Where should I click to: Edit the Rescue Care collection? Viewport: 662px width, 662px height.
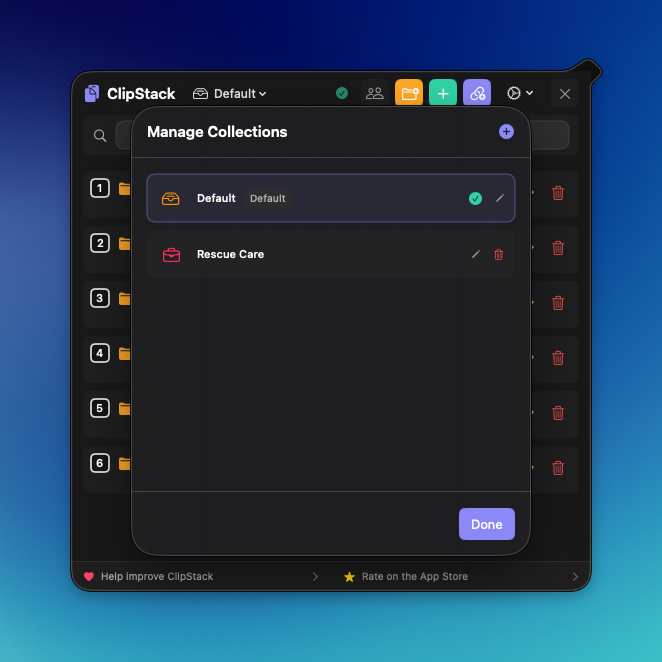(x=476, y=254)
